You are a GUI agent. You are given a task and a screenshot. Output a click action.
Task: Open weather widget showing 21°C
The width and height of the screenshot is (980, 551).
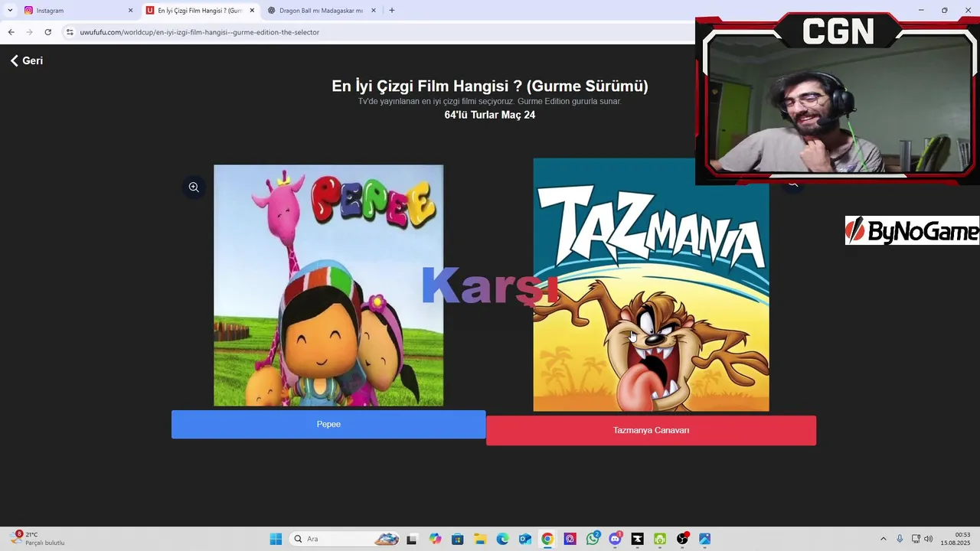37,539
